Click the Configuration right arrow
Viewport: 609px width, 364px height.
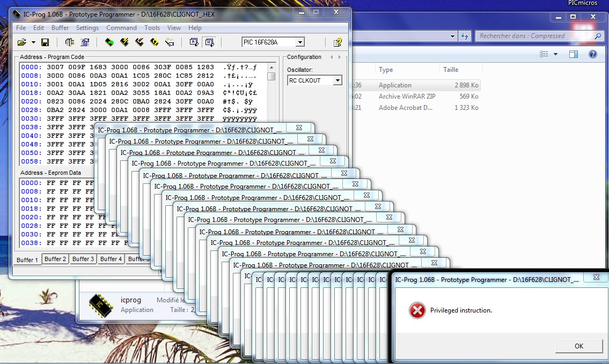tap(340, 57)
